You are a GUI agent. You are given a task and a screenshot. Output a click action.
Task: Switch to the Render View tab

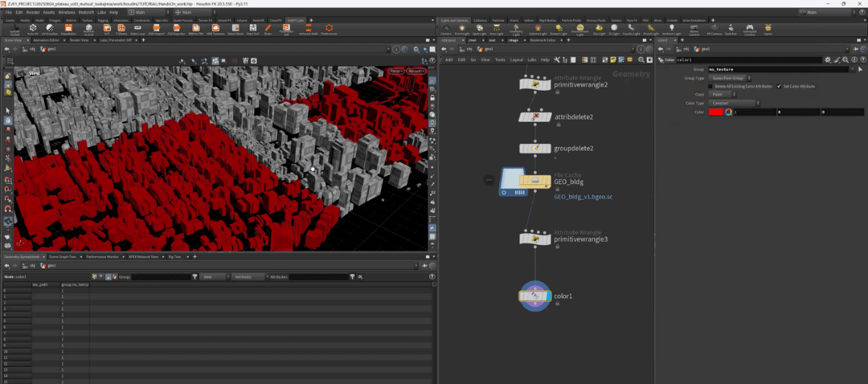79,40
